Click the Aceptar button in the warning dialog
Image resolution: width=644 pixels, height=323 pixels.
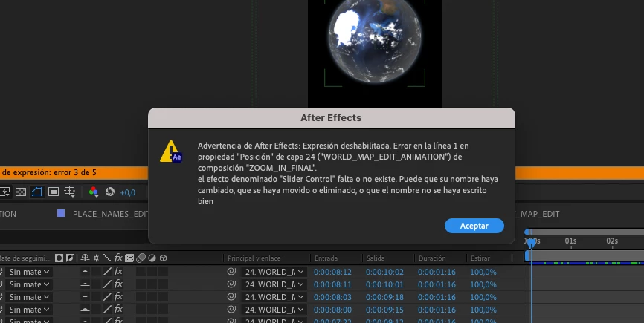pyautogui.click(x=474, y=226)
